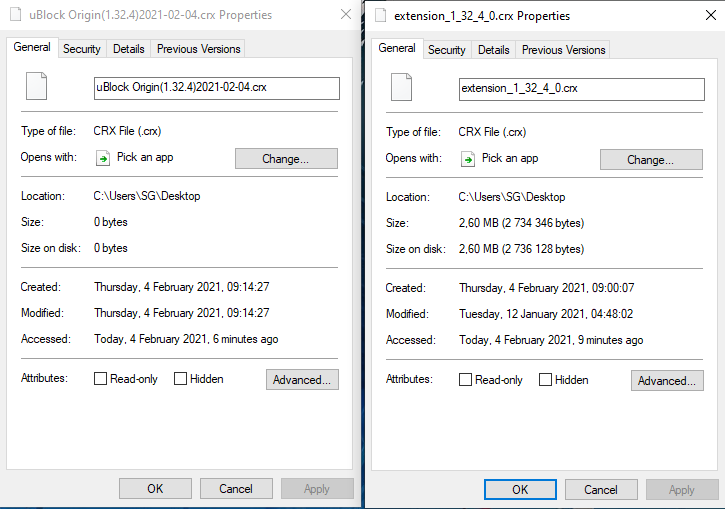Click the uBlock Origin filename field
Screen dimensions: 725x509
(x=217, y=88)
